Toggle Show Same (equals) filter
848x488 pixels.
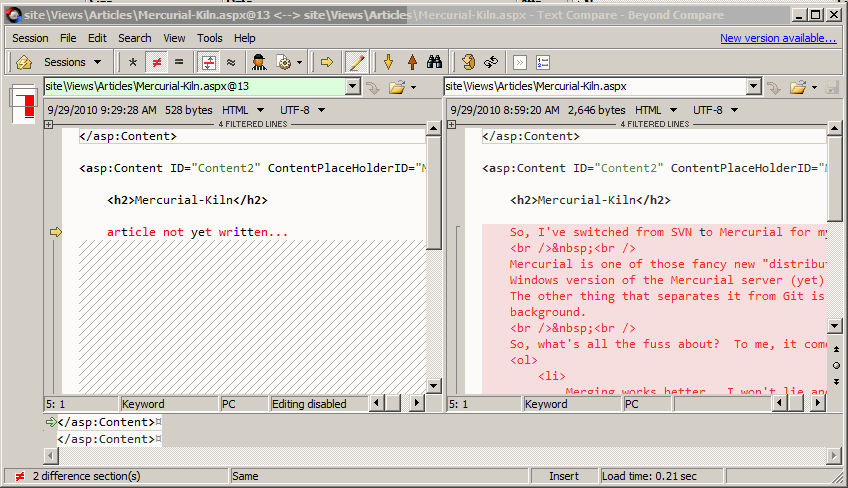tap(179, 62)
